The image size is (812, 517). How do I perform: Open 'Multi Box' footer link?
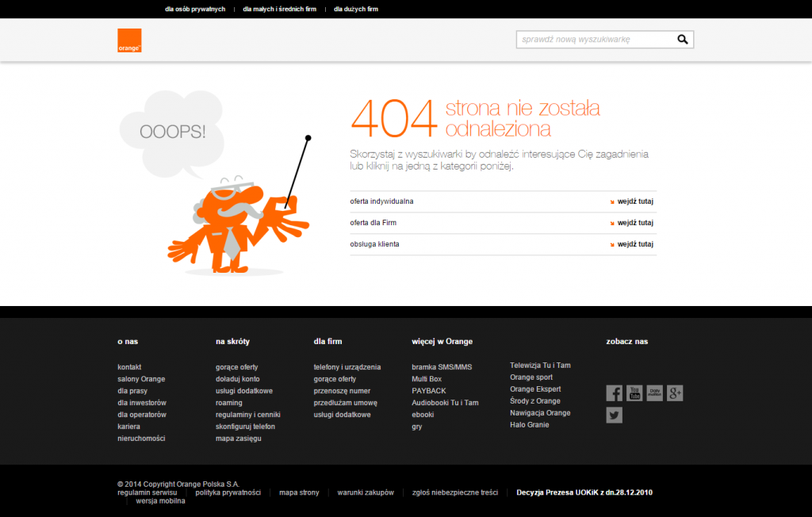pos(427,379)
